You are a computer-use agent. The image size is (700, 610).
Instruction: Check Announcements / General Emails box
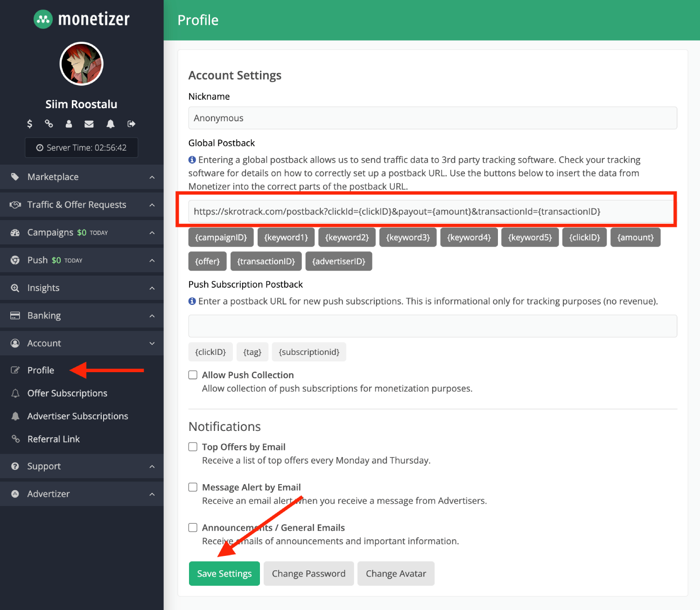[x=193, y=527]
